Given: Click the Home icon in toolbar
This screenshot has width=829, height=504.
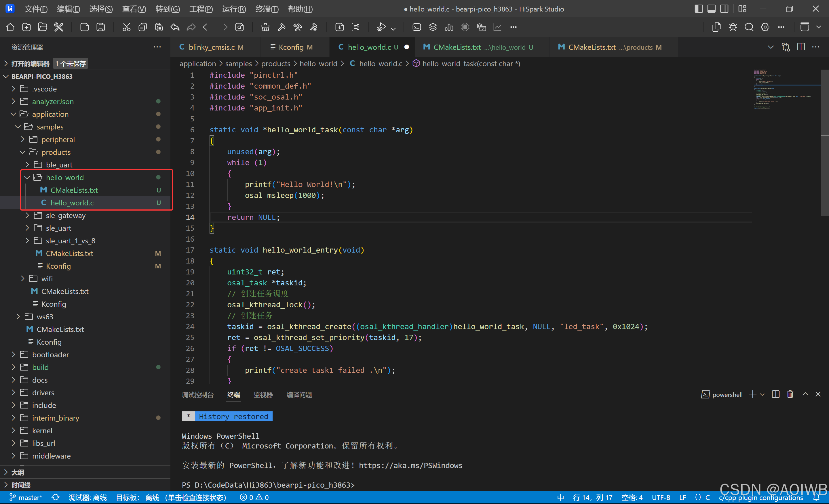Looking at the screenshot, I should click(10, 27).
